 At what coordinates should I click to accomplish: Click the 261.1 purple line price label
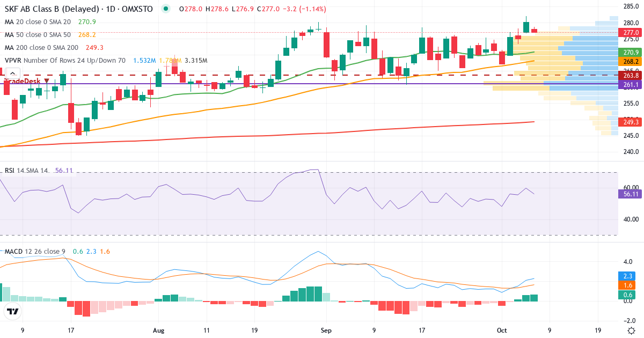pos(631,85)
